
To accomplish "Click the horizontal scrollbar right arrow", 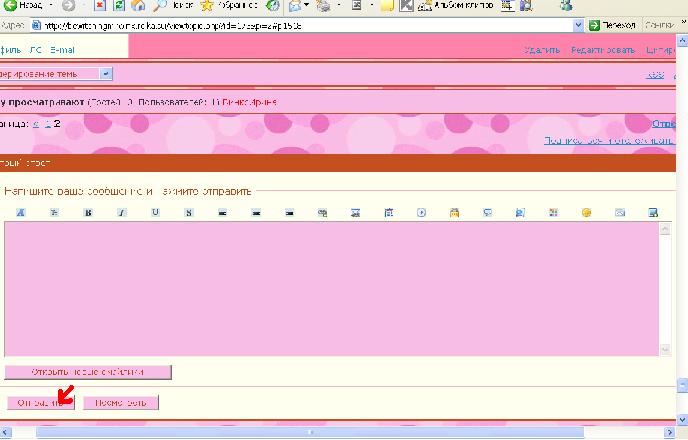I will 669,433.
